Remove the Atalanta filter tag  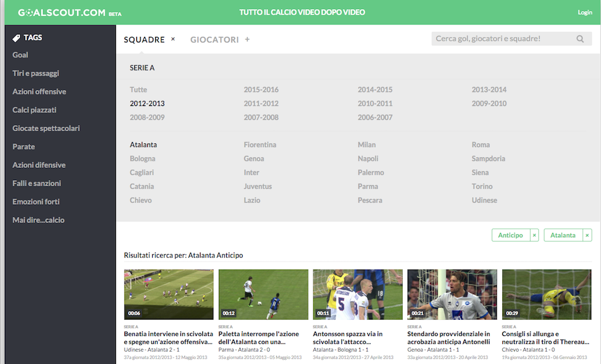[587, 235]
